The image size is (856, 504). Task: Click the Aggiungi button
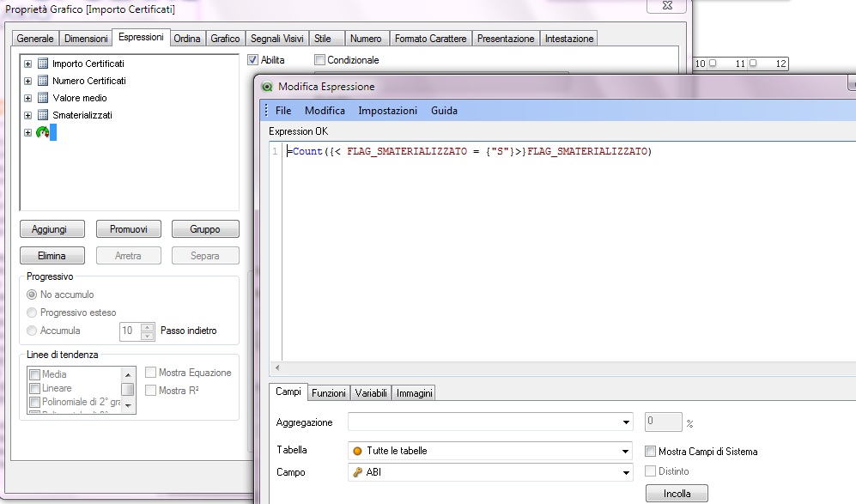[x=53, y=229]
